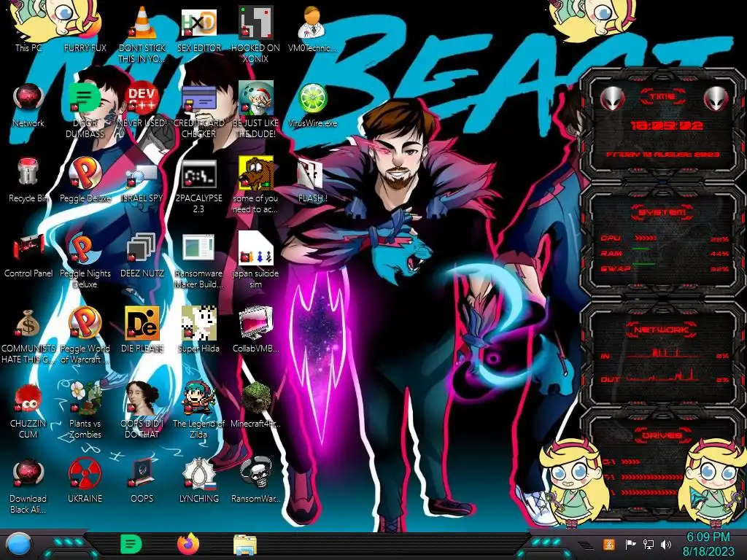
Task: Open the VM0Technic... shortcut
Action: [312, 28]
